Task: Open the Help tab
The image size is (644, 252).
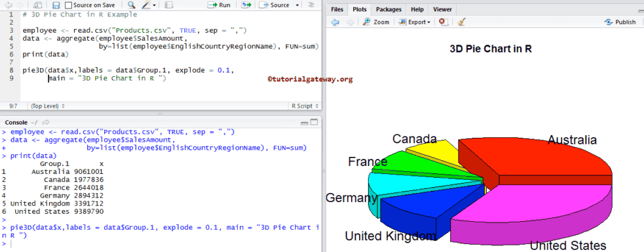Action: click(417, 9)
